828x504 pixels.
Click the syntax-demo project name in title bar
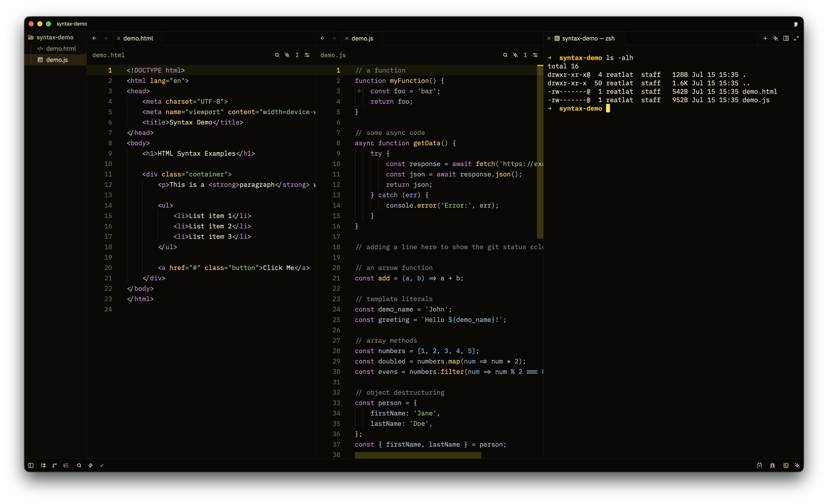click(x=72, y=24)
